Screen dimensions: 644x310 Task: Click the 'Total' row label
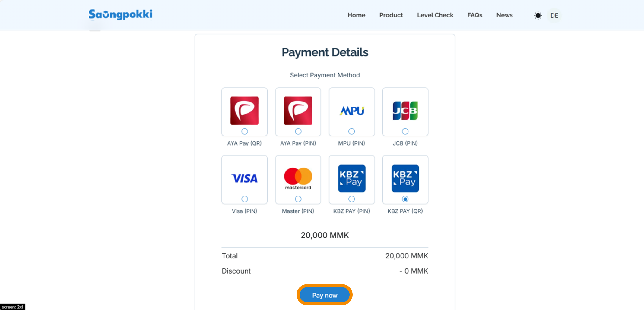click(230, 256)
